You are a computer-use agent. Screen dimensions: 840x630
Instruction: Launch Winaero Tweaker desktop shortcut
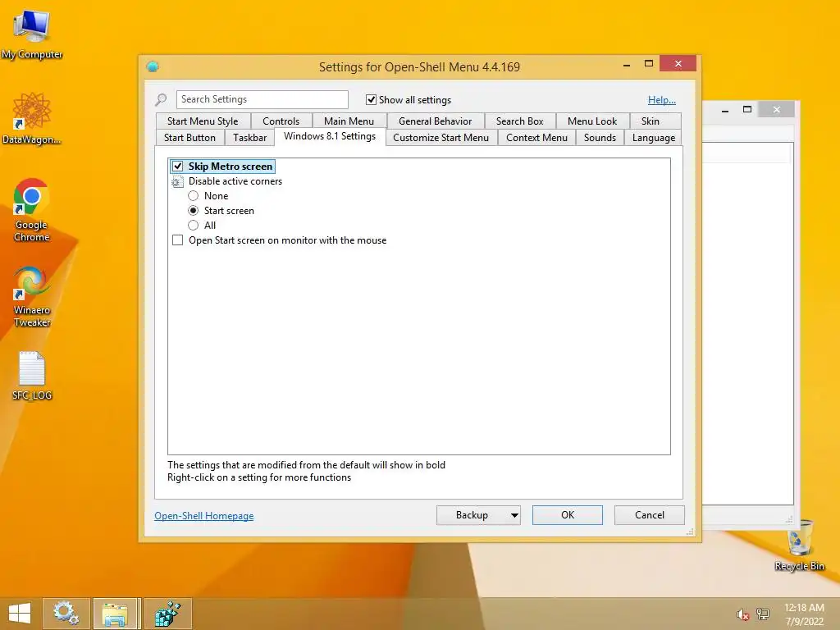pyautogui.click(x=32, y=295)
